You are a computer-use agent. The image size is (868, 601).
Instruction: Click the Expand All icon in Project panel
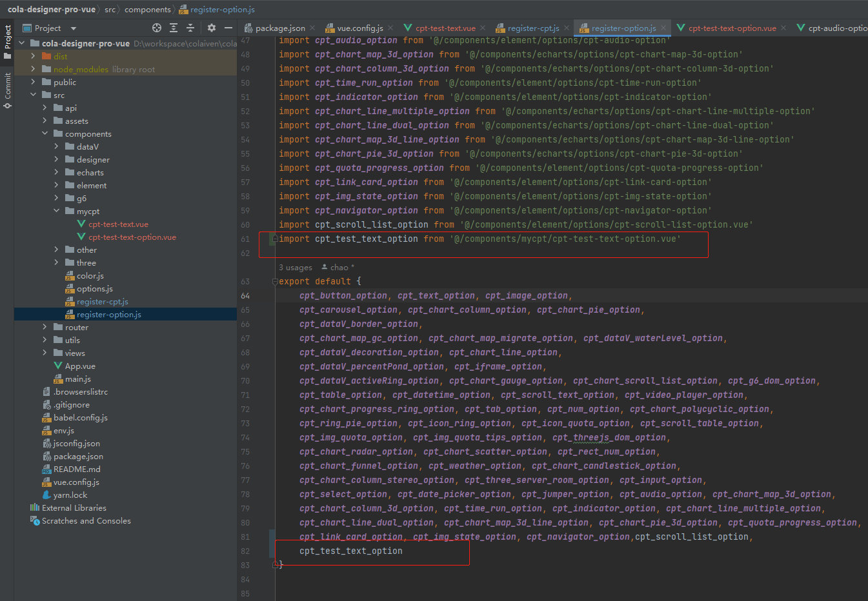pos(174,28)
